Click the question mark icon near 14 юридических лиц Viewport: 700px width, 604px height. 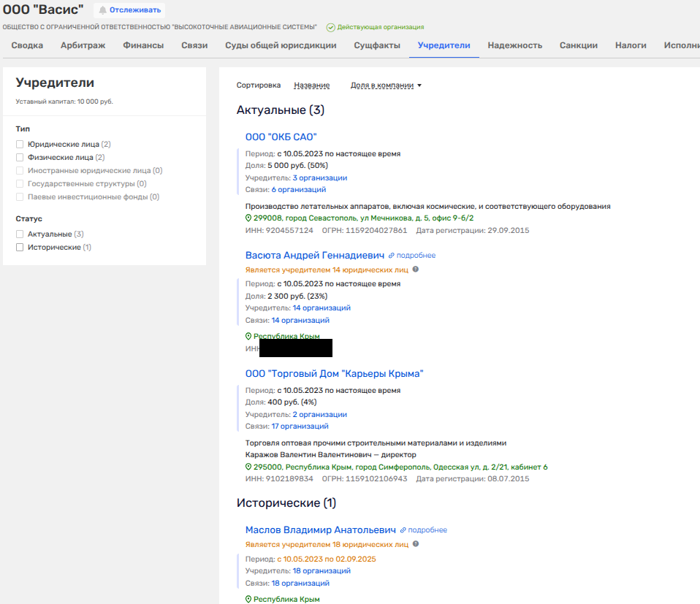[416, 269]
